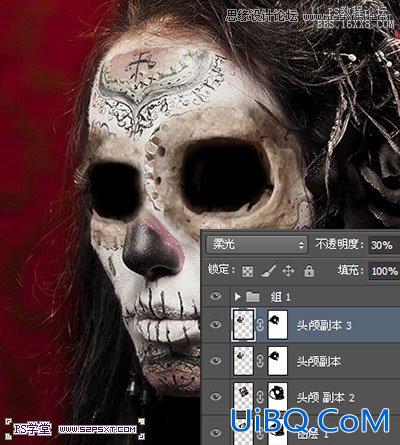Click the link icon on 头颅 副本 2
The height and width of the screenshot is (445, 400).
coord(260,397)
